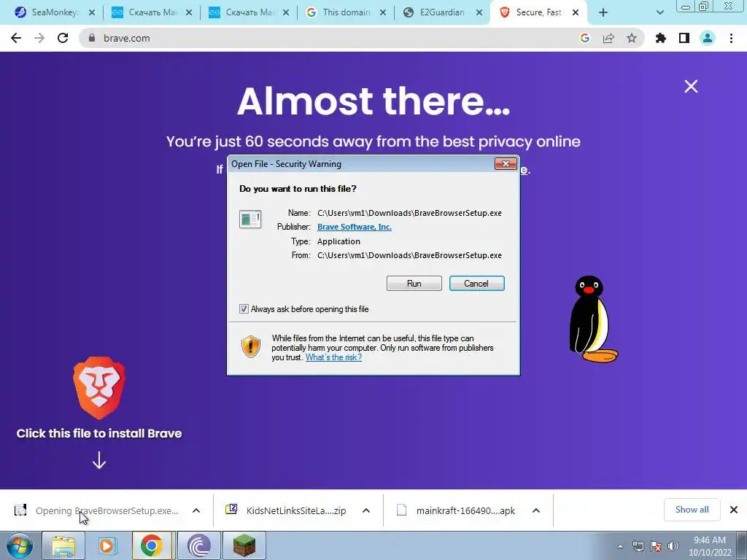Click Cancel in Security Warning dialog

476,284
